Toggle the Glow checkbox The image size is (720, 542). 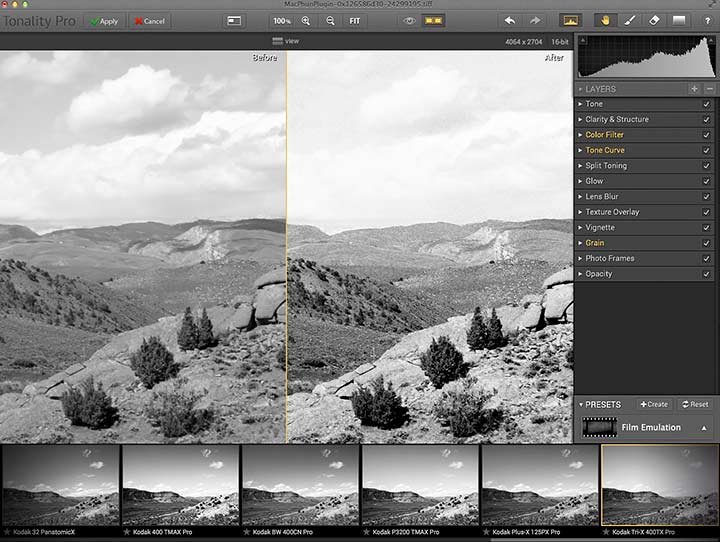[x=706, y=181]
